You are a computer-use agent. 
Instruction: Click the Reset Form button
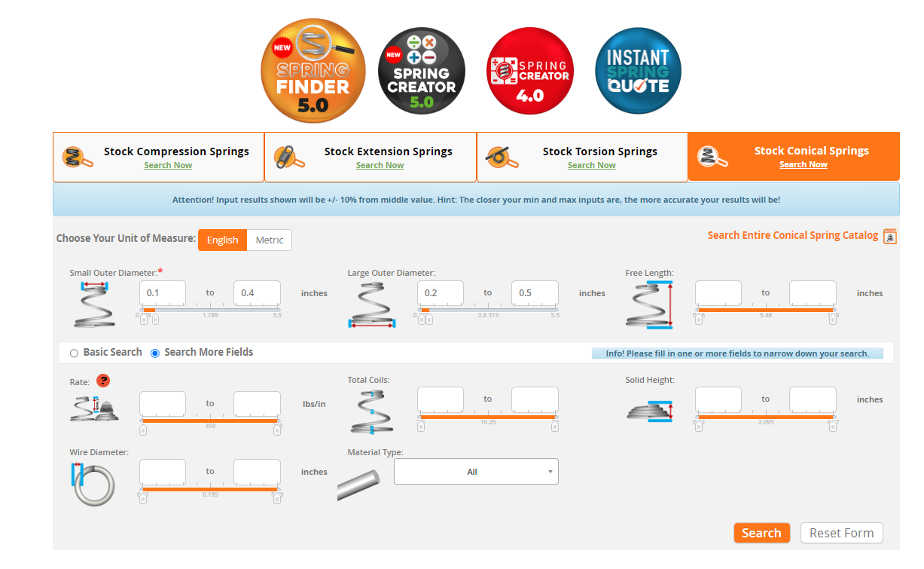(x=841, y=533)
